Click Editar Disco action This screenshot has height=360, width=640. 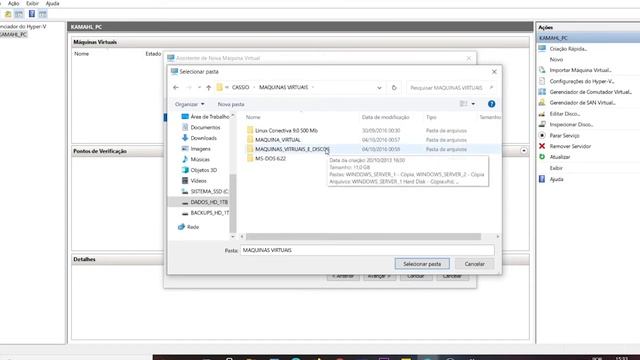pos(564,114)
